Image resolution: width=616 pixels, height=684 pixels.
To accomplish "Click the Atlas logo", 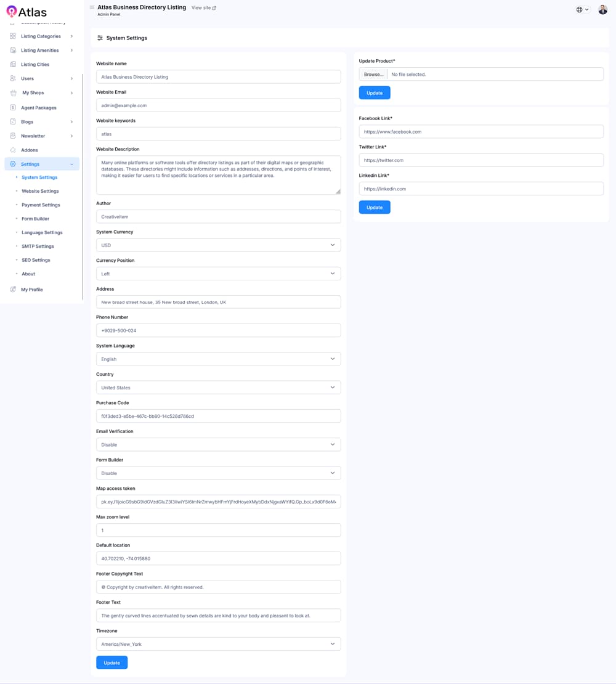I will click(26, 12).
